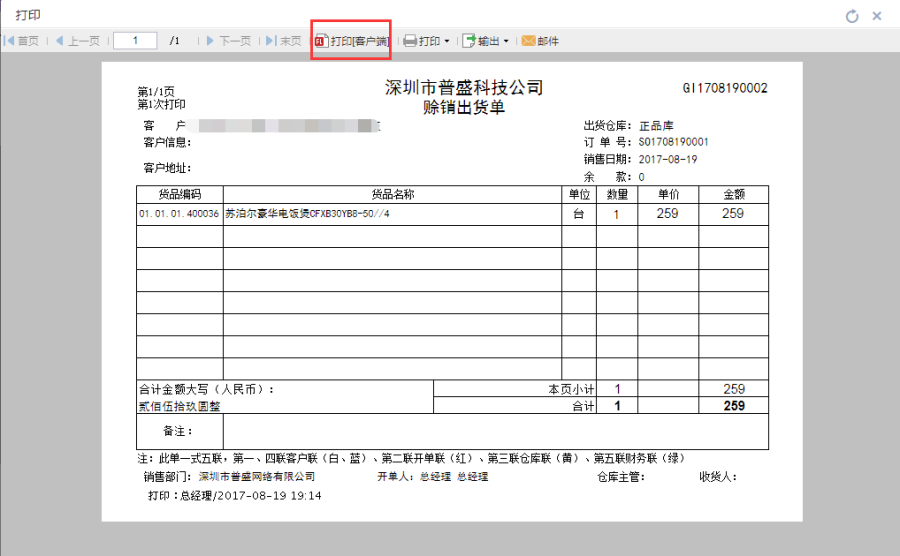Click the 备注 remarks field area
The width and height of the screenshot is (900, 556).
click(x=495, y=431)
